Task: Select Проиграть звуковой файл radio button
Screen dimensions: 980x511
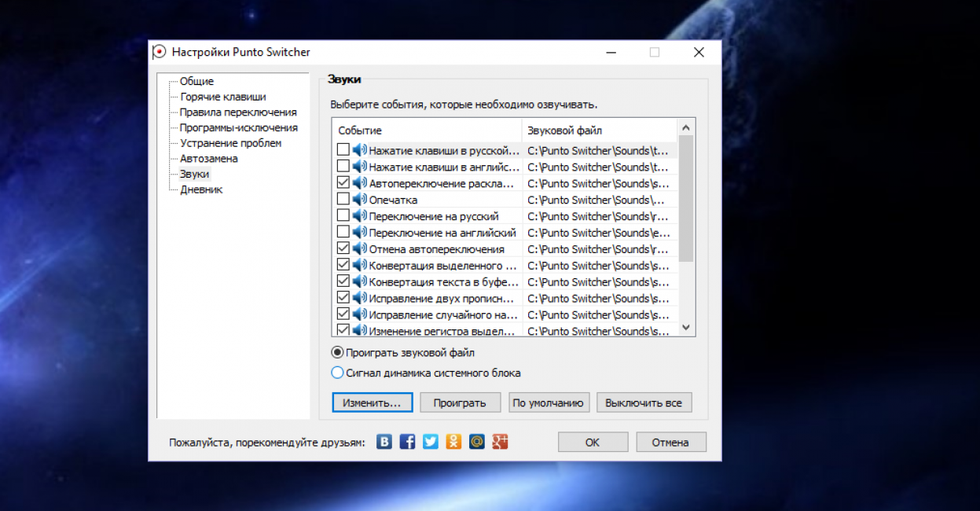Action: (338, 353)
